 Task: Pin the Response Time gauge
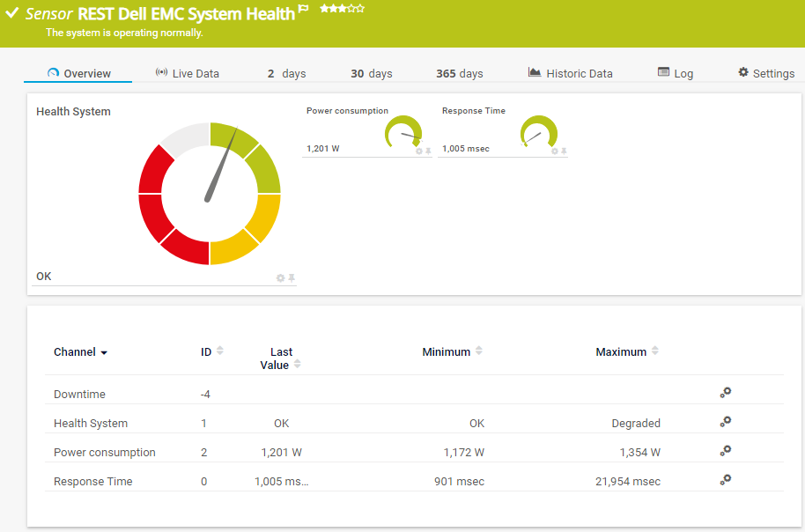tap(564, 151)
